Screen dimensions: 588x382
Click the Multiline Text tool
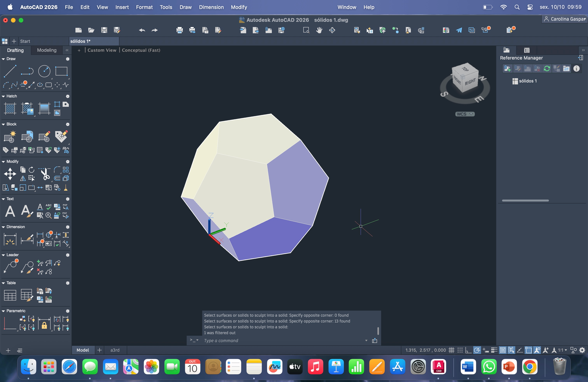click(10, 211)
